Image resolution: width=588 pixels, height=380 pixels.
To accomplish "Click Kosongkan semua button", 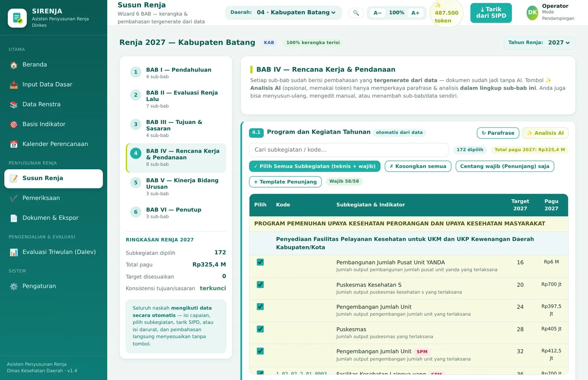I will point(418,166).
